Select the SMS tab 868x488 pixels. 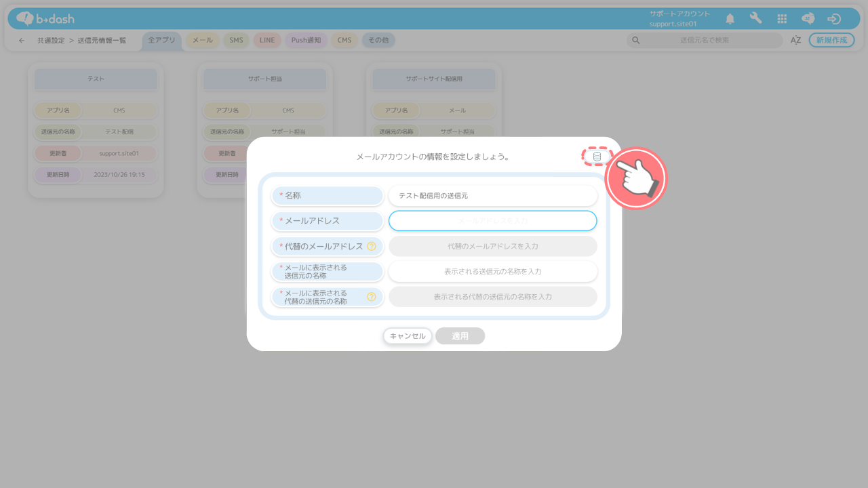click(x=236, y=40)
